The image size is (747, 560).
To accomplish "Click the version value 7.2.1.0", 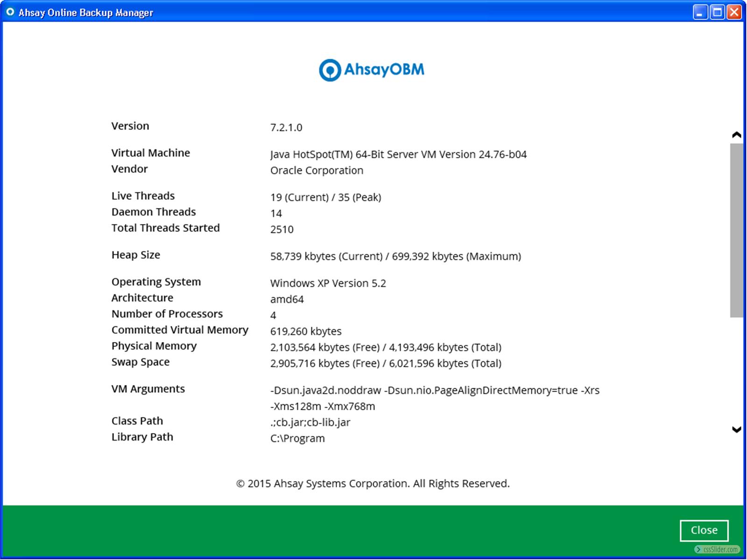I will (x=286, y=127).
